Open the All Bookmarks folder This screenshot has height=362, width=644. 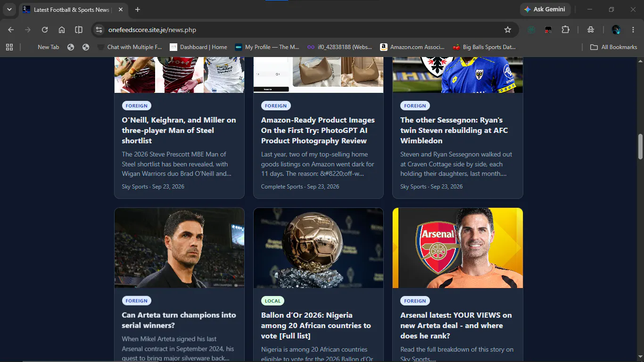614,47
